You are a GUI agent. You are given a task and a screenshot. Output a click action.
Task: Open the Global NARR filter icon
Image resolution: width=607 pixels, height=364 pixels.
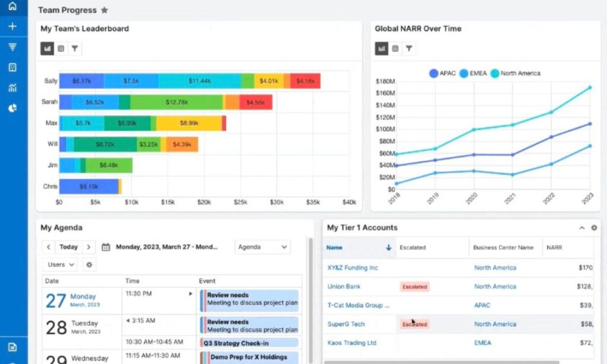pyautogui.click(x=410, y=49)
